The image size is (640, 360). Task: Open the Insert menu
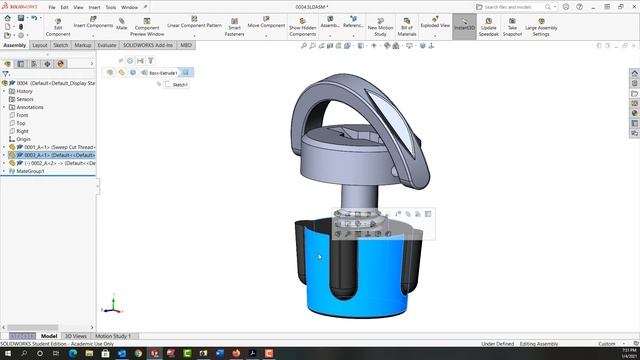pyautogui.click(x=94, y=7)
